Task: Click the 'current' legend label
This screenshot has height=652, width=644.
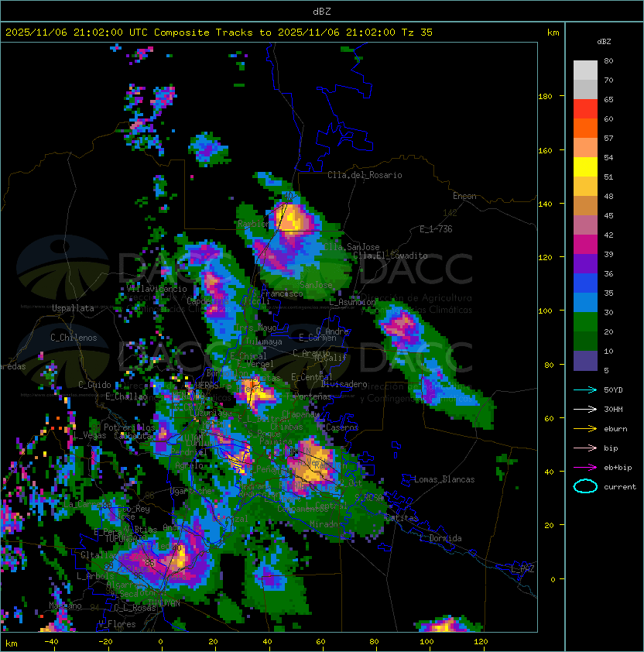Action: click(x=620, y=487)
